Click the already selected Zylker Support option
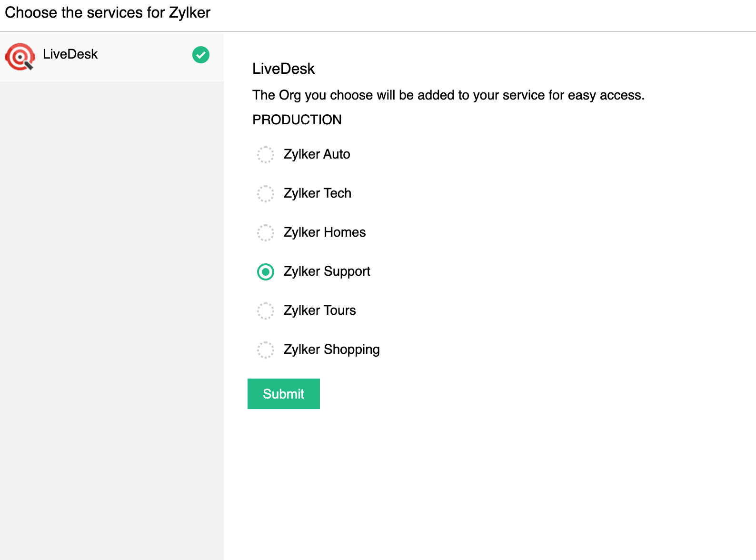Image resolution: width=756 pixels, height=560 pixels. tap(265, 272)
